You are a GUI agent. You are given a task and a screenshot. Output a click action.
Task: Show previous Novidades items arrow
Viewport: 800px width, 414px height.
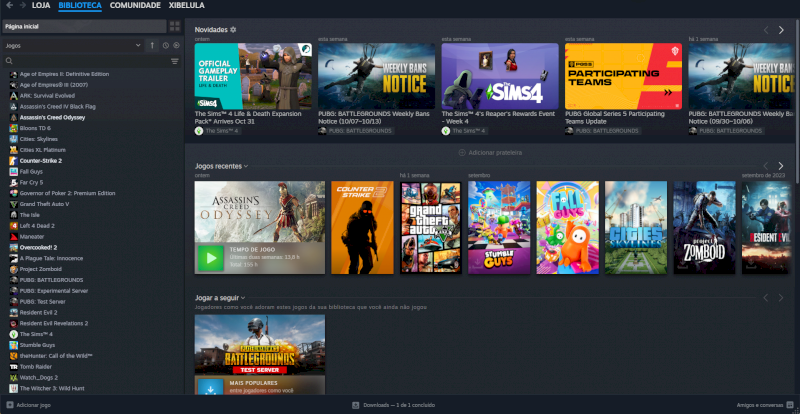(766, 30)
